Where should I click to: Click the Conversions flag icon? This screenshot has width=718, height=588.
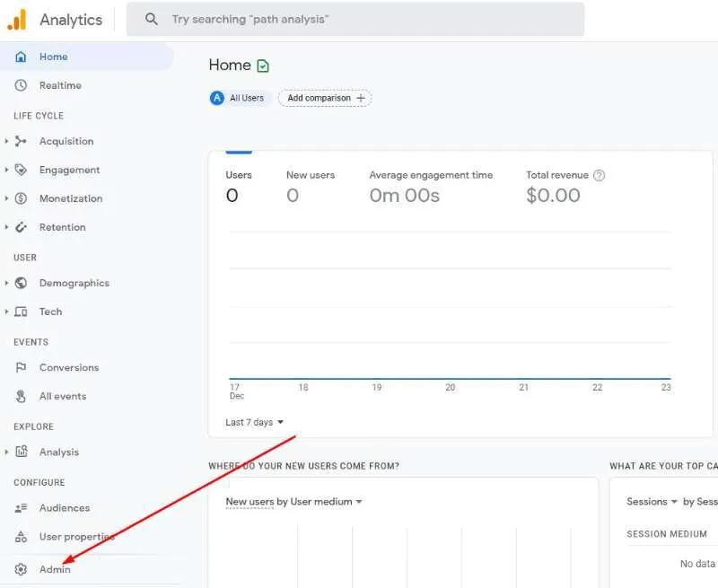(20, 367)
